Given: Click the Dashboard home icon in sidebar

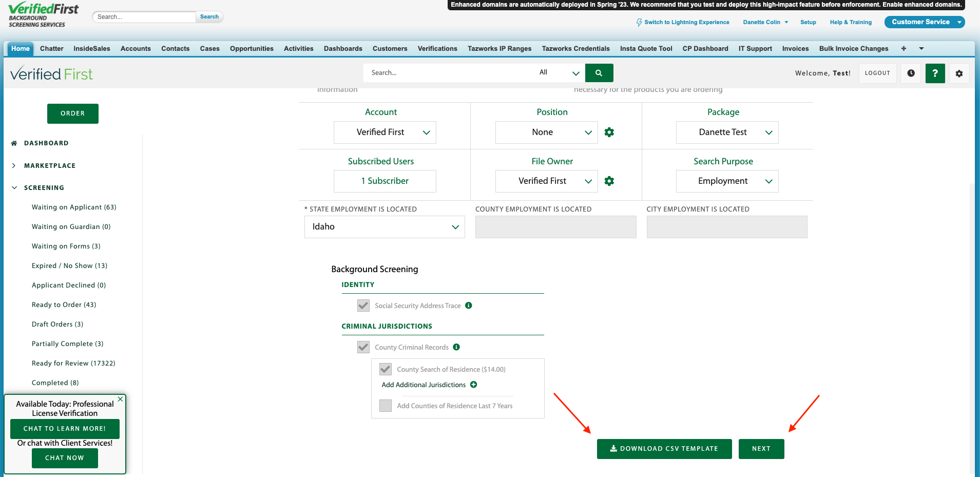Looking at the screenshot, I should [14, 143].
